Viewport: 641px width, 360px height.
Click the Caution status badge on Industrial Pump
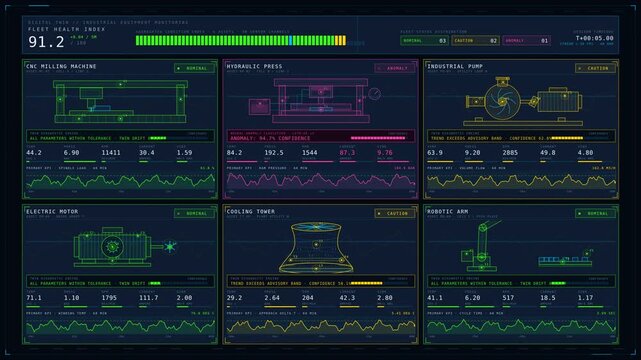pos(596,68)
